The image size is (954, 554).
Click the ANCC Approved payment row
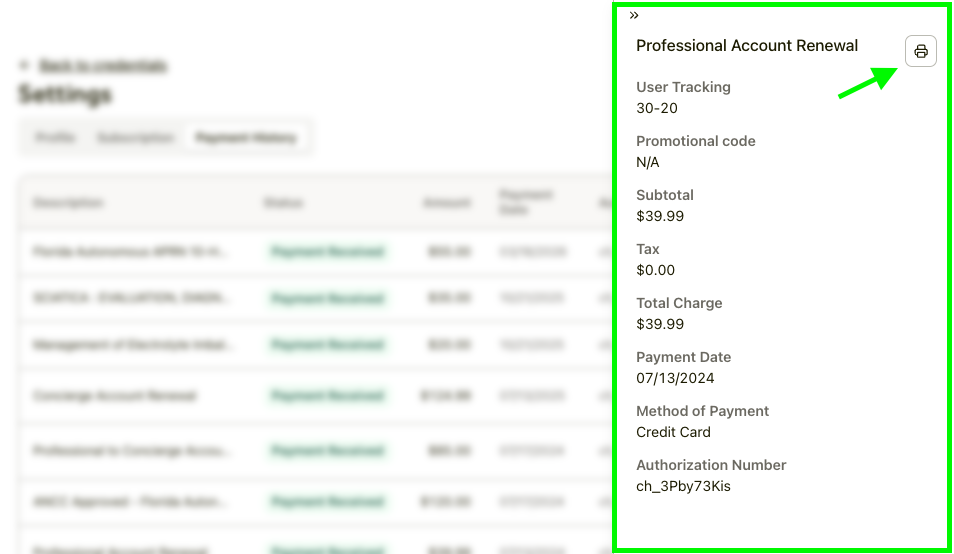pyautogui.click(x=132, y=499)
